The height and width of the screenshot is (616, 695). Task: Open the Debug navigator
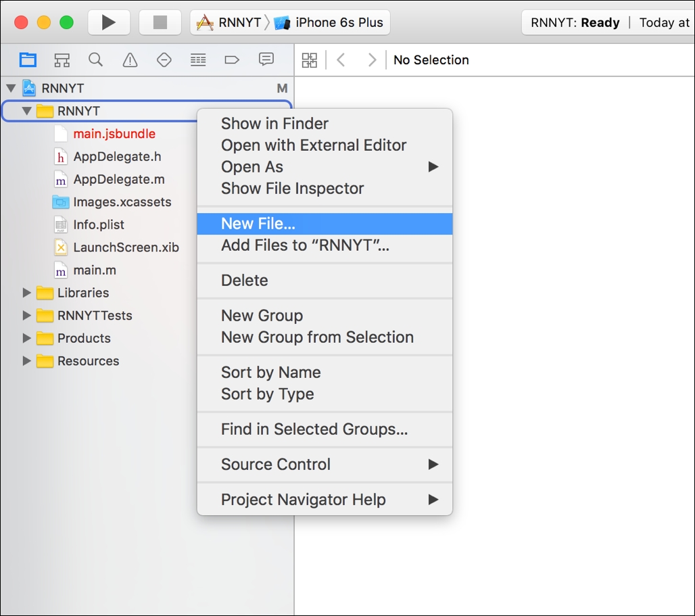(x=198, y=60)
